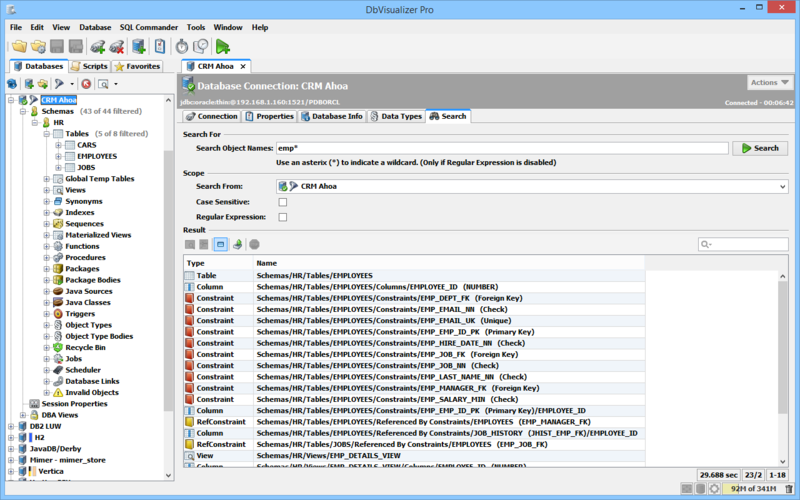Image resolution: width=800 pixels, height=500 pixels.
Task: Collapse the CRM Ahoa connection node
Action: [x=11, y=100]
